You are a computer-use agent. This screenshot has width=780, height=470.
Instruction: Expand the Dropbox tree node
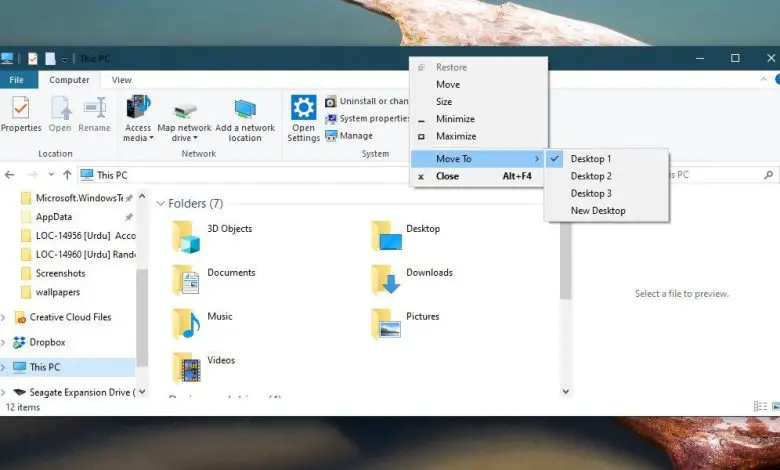coord(3,342)
